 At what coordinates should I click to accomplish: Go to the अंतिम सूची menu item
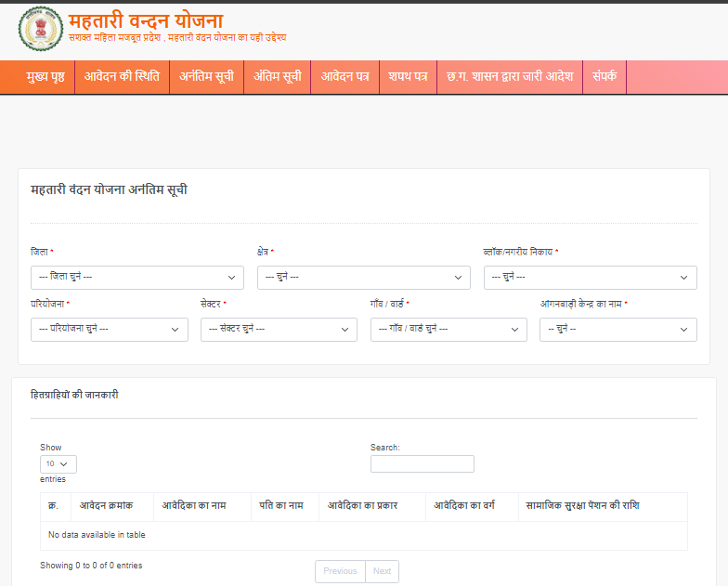[277, 76]
